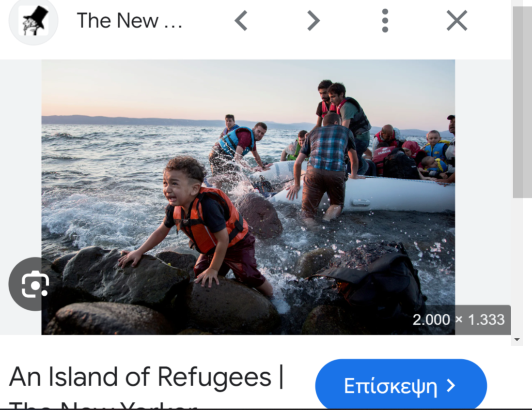Click the partially visible 'The New Yorker' text

pyautogui.click(x=103, y=405)
